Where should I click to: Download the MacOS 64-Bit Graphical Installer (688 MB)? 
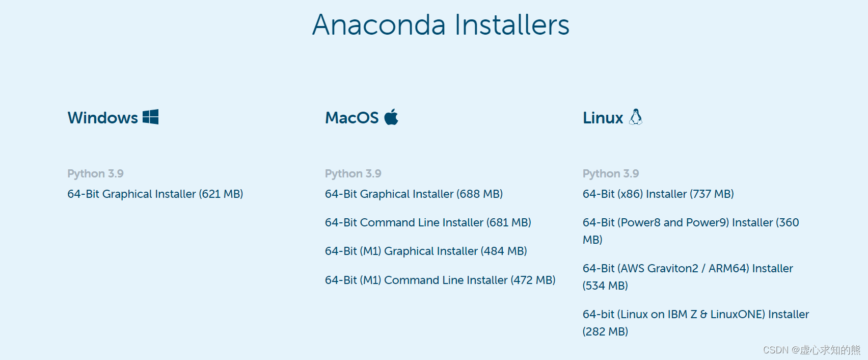tap(414, 194)
